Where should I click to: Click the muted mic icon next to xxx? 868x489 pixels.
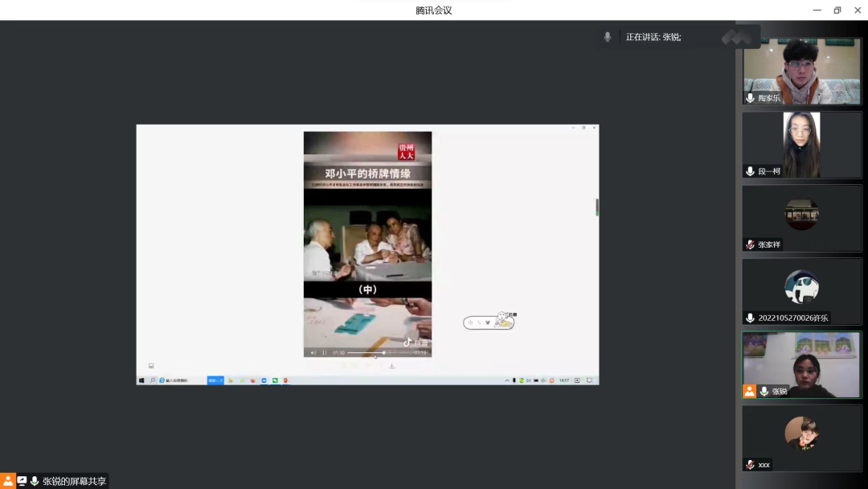coord(750,465)
